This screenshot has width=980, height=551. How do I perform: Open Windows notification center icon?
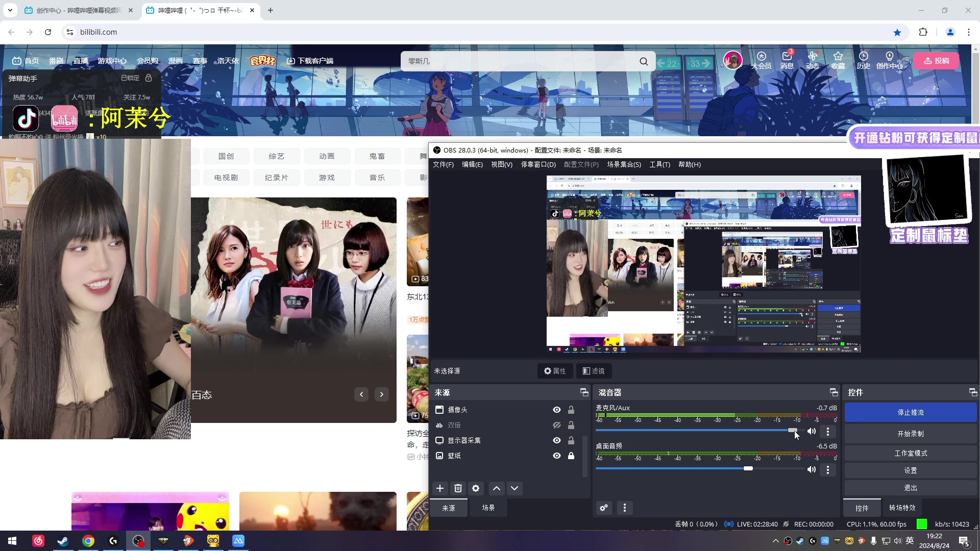coord(964,541)
